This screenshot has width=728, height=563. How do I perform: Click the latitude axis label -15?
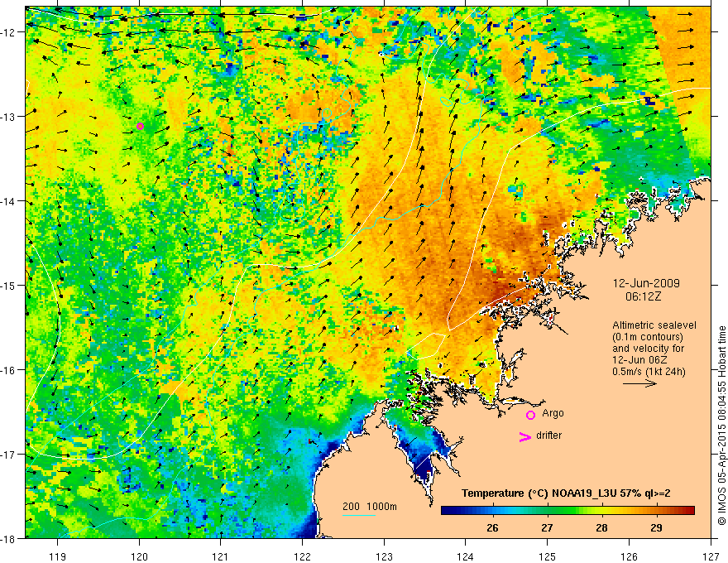(9, 285)
